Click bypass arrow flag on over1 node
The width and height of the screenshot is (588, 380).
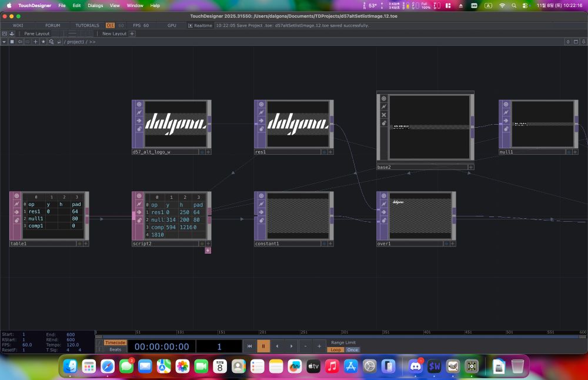(x=383, y=212)
